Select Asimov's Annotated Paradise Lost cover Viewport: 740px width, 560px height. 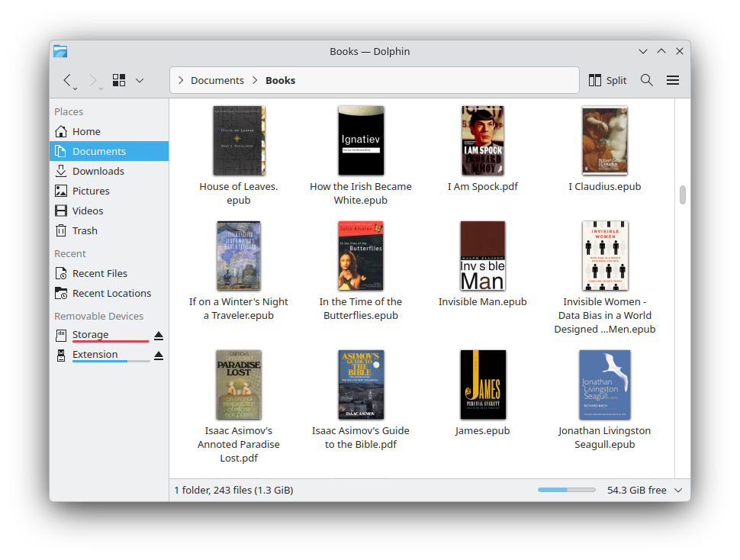tap(239, 385)
